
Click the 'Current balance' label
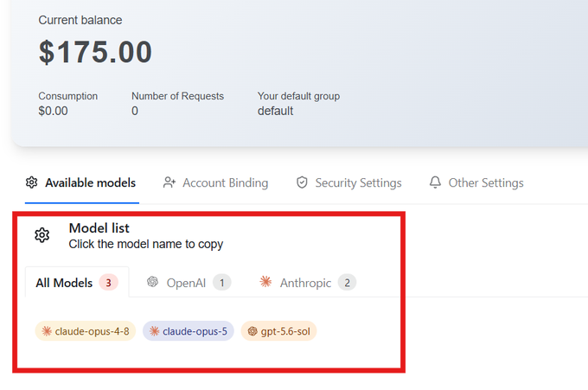[80, 20]
